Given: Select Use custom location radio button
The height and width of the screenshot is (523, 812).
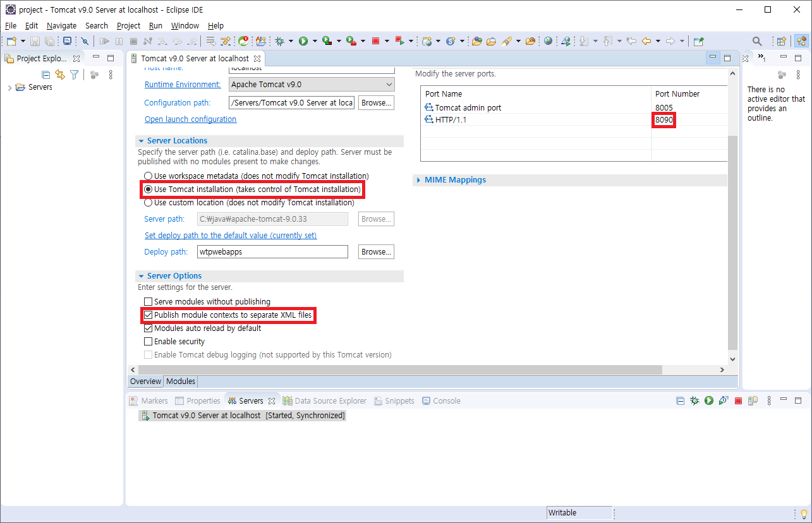Looking at the screenshot, I should tap(148, 203).
